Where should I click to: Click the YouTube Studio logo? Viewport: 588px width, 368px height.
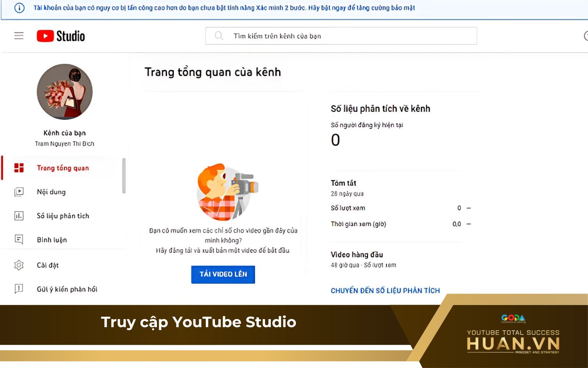(x=61, y=36)
